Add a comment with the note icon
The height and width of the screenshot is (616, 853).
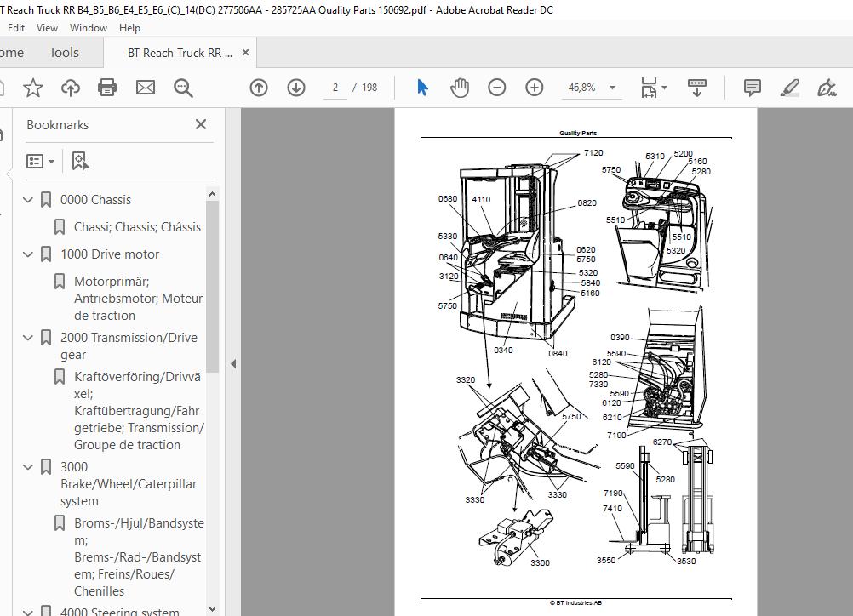click(753, 88)
